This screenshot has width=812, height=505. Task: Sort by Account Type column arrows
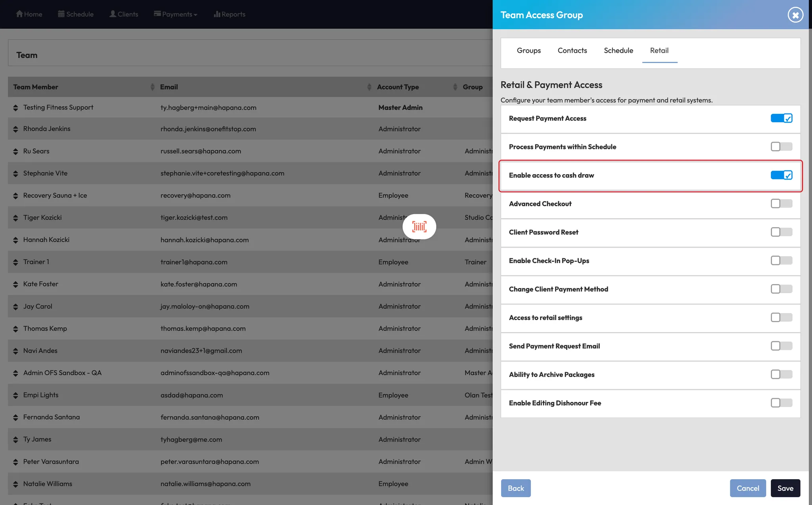(455, 87)
